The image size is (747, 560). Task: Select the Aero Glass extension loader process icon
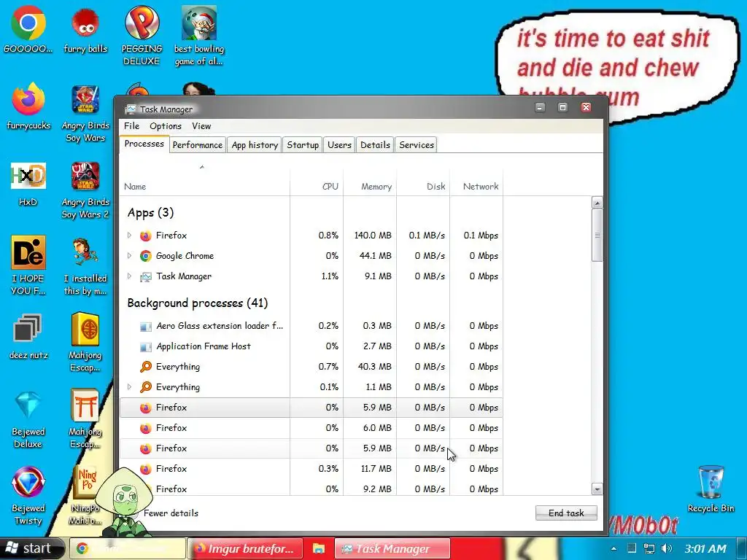coord(146,326)
